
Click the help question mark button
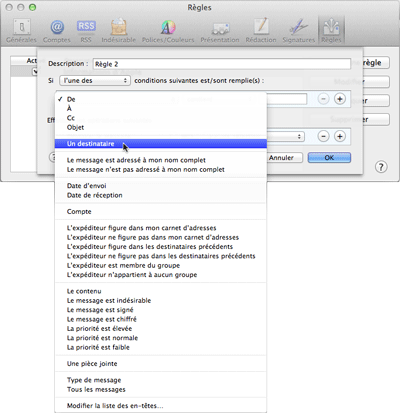381,167
